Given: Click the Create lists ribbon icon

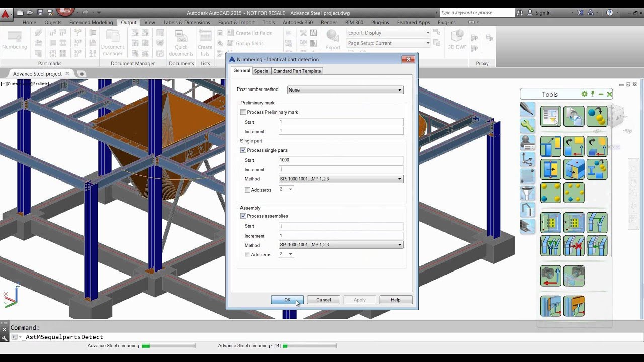Looking at the screenshot, I should pyautogui.click(x=205, y=43).
